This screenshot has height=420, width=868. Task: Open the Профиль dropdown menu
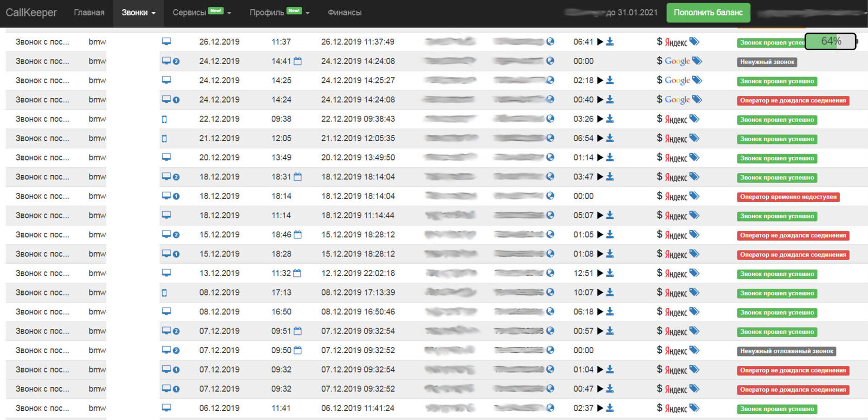[280, 13]
